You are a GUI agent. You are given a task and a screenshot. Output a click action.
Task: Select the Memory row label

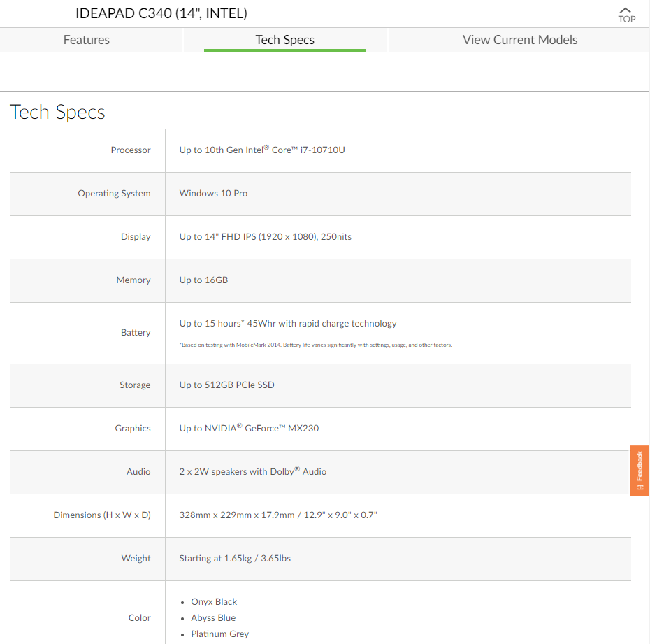click(133, 280)
